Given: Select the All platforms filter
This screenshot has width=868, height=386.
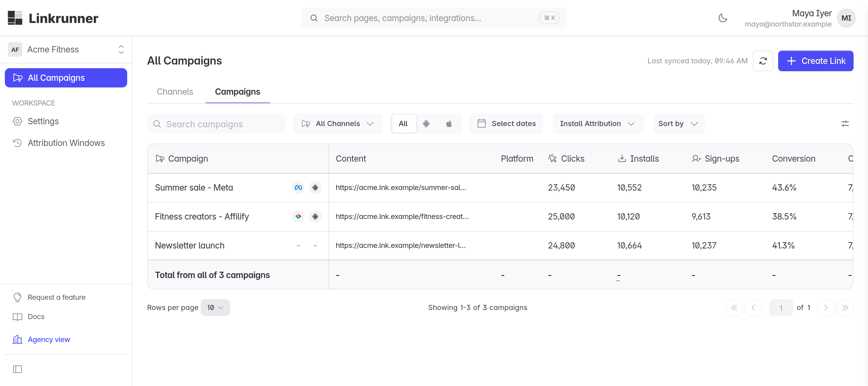Looking at the screenshot, I should click(x=403, y=124).
